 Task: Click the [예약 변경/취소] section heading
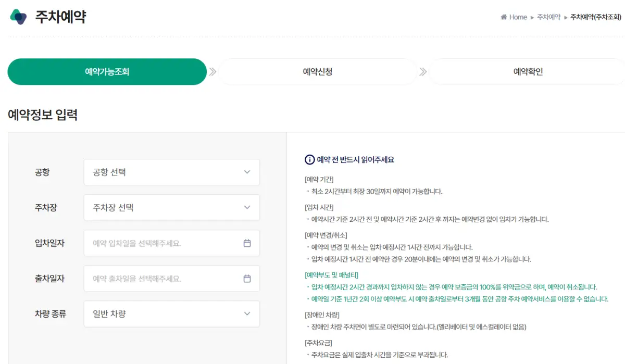326,235
